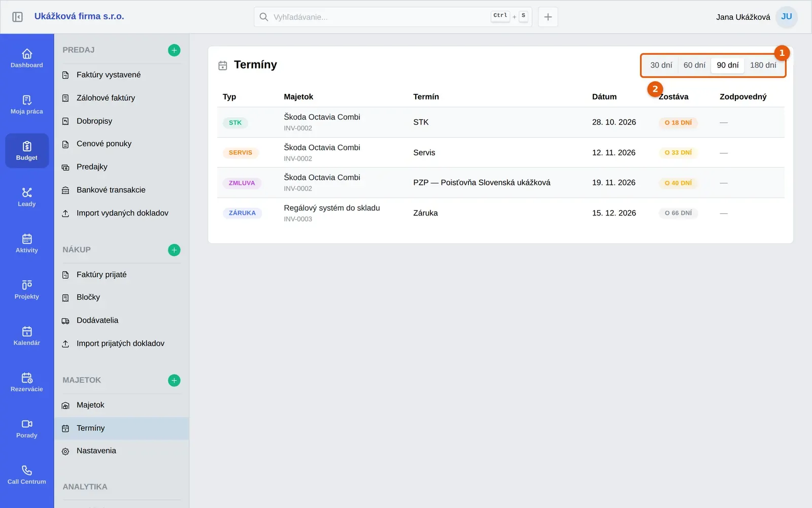
Task: Open the Projekty module
Action: pyautogui.click(x=27, y=289)
